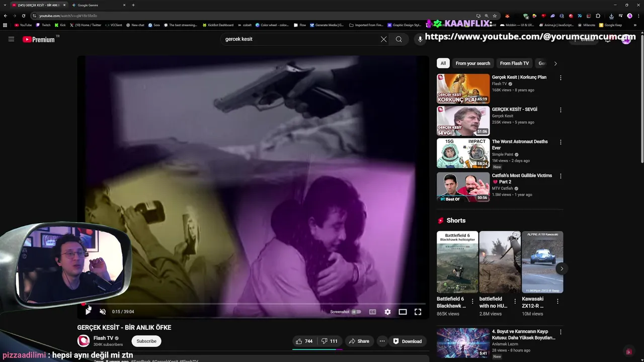Open browser downloads icon

[611, 16]
